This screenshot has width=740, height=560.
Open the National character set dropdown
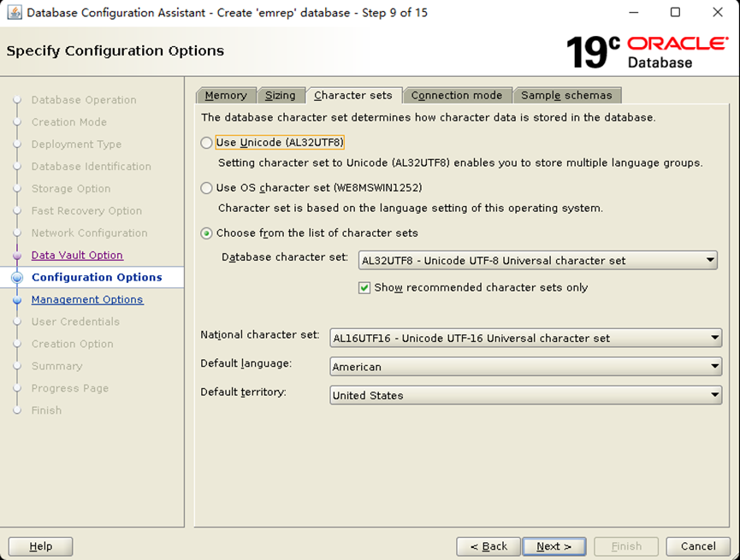(x=526, y=339)
